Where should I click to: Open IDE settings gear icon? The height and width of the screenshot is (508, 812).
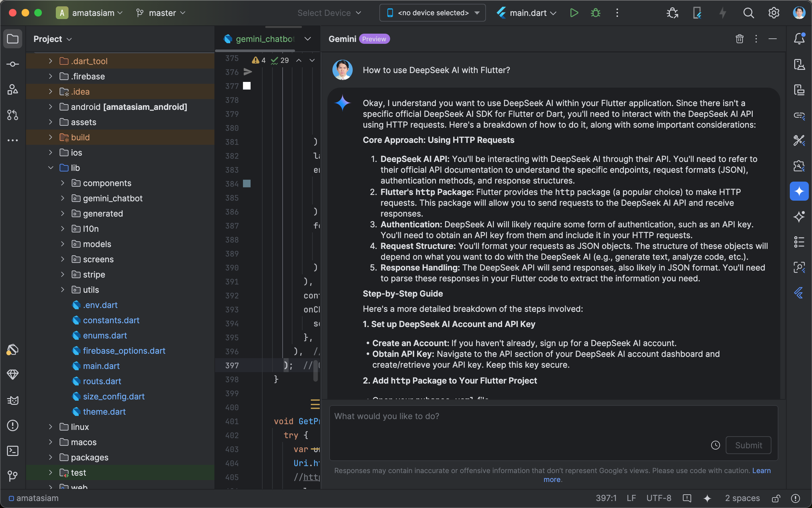[774, 13]
